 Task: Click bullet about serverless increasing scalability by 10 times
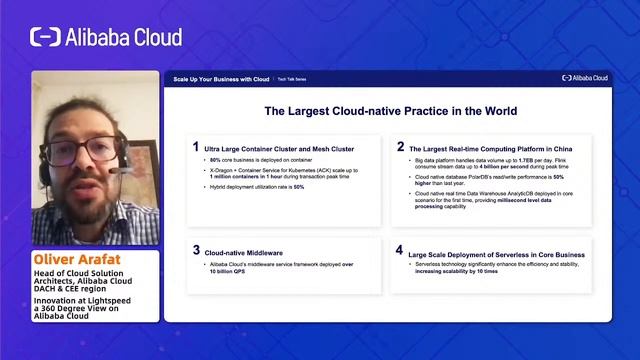coord(497,268)
